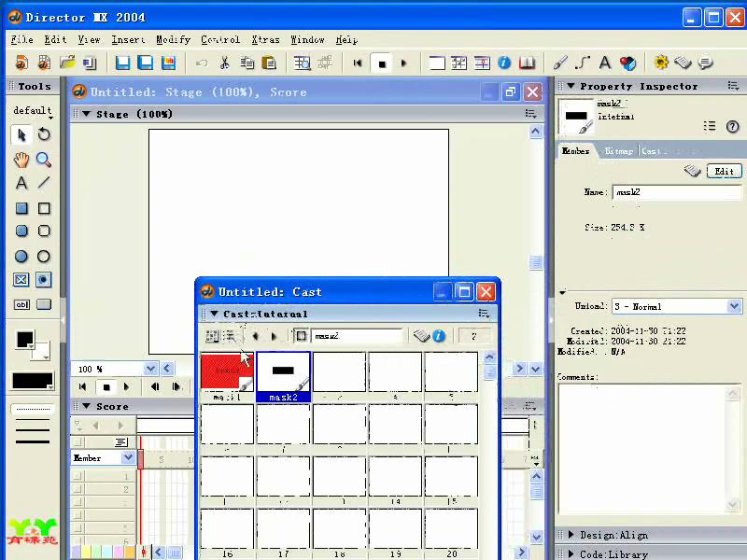Switch to Bitmap tab in Property Inspector

pos(618,151)
